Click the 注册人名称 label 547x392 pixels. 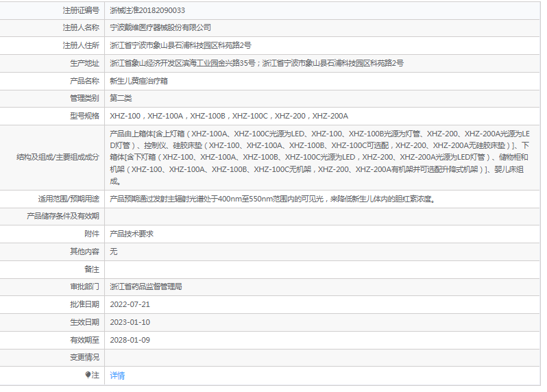(81, 27)
